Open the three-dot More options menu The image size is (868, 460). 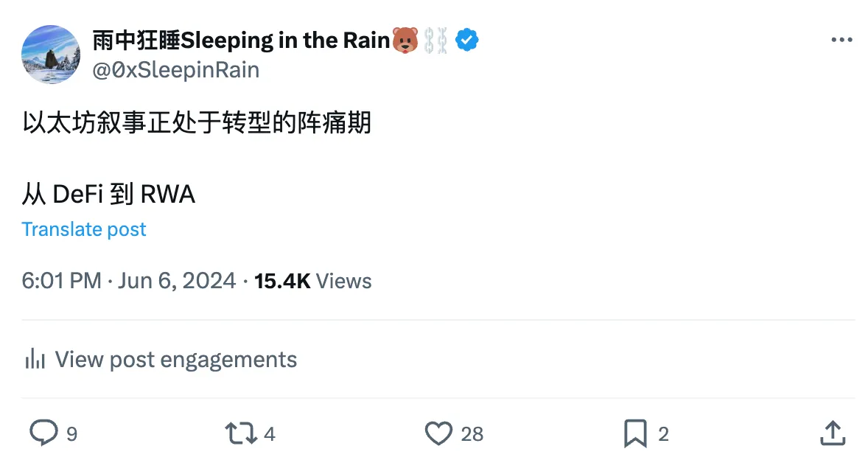[x=841, y=41]
